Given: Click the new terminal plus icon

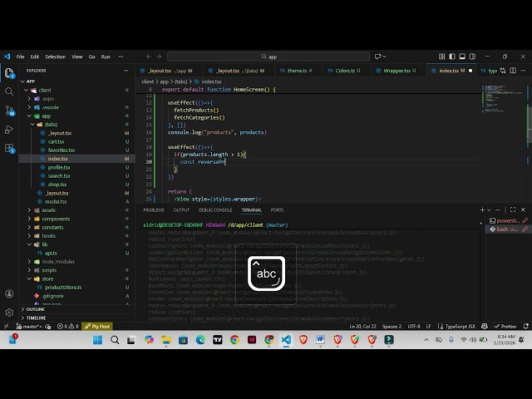Looking at the screenshot, I should pyautogui.click(x=482, y=210).
